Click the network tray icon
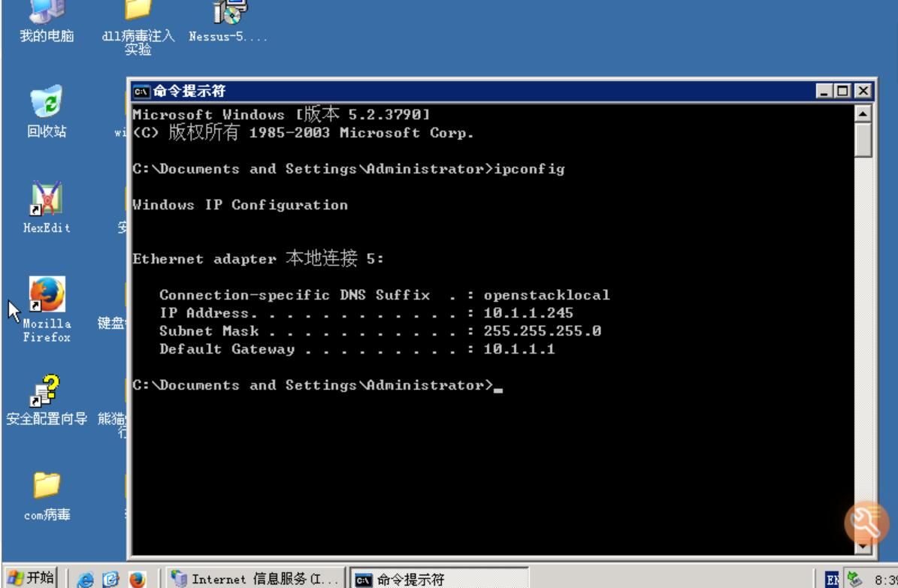 point(854,579)
